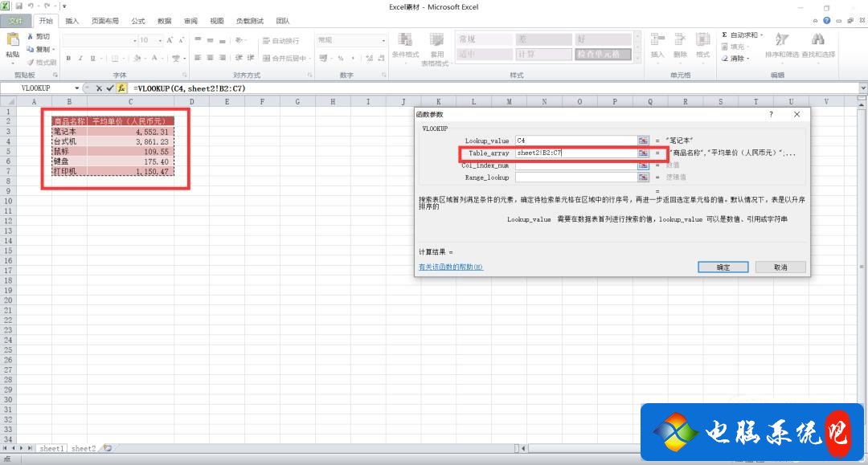Open the Fill (填充) dropdown
868x465 pixels.
736,47
